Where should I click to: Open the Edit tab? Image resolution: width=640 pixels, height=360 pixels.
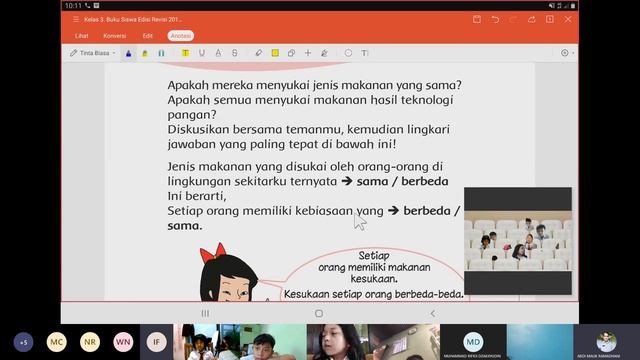click(x=147, y=36)
